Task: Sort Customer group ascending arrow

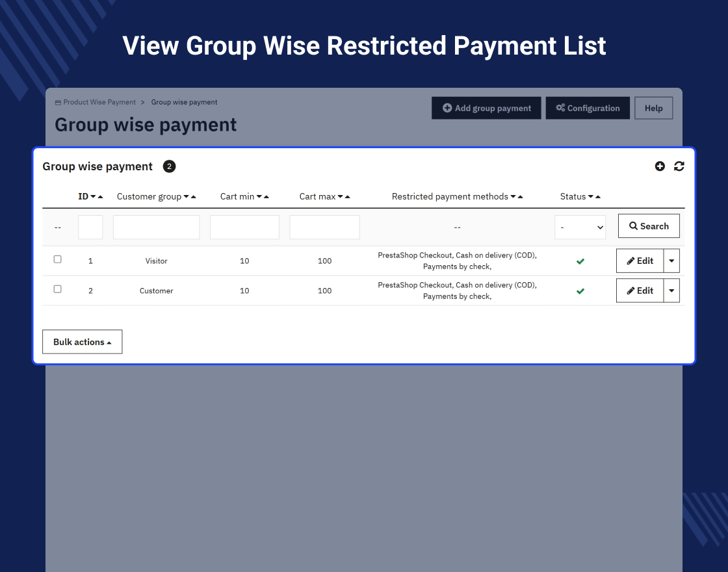Action: 194,197
